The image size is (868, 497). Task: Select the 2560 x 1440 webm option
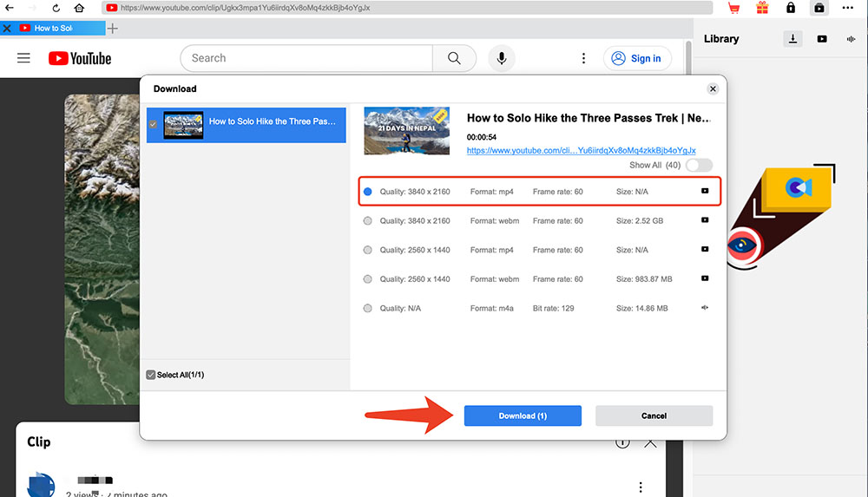pos(368,279)
